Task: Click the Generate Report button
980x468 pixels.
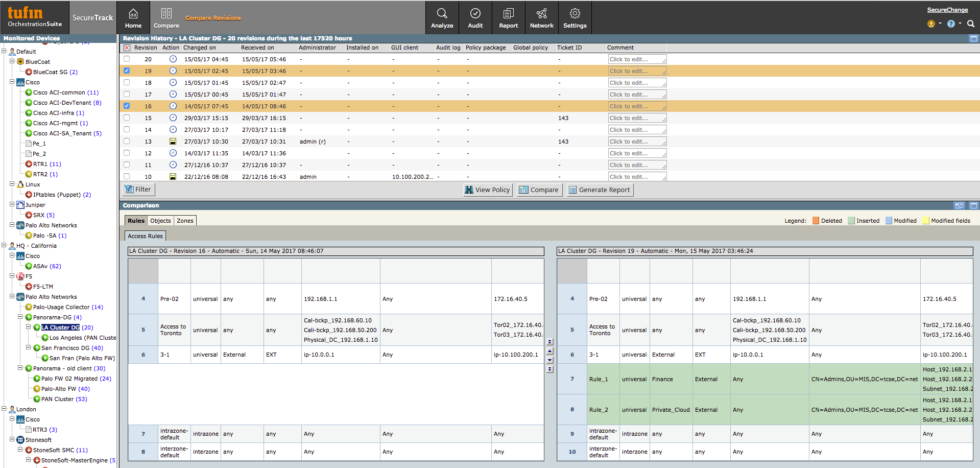Action: click(600, 190)
